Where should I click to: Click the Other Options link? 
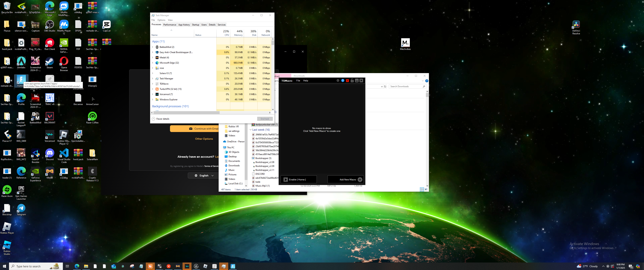[x=204, y=139]
